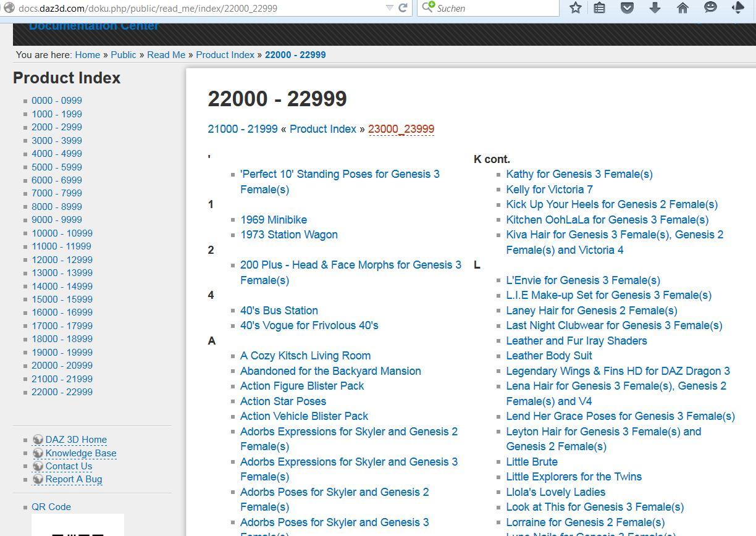Open Product Index navigation link
Viewport: 756px width, 536px height.
click(323, 129)
